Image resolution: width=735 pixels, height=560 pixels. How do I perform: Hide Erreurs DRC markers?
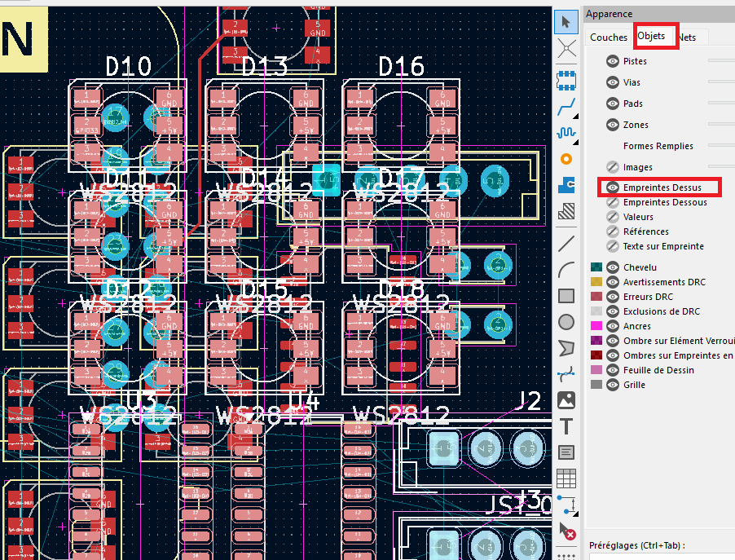tap(612, 297)
